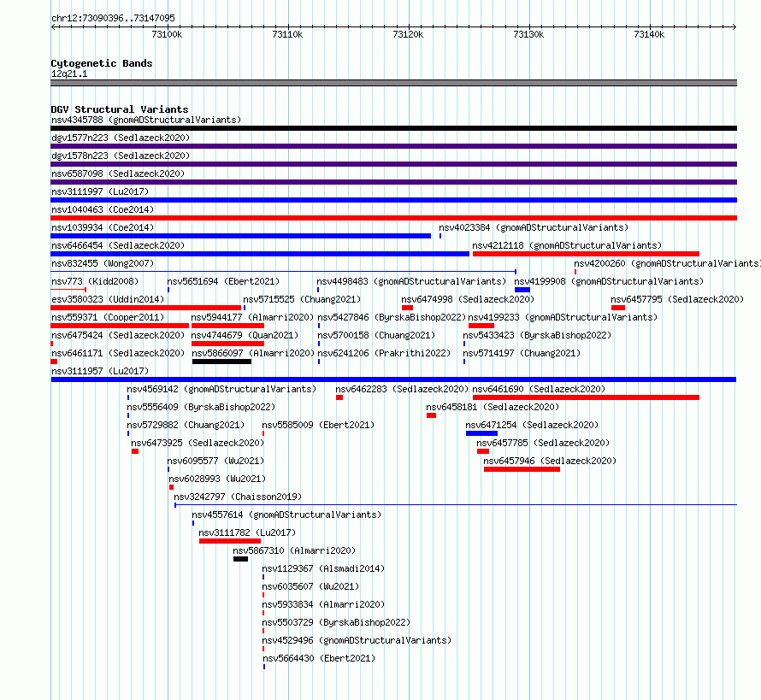Select nsv5556409 ByrskaBishop2022 label

[201, 407]
